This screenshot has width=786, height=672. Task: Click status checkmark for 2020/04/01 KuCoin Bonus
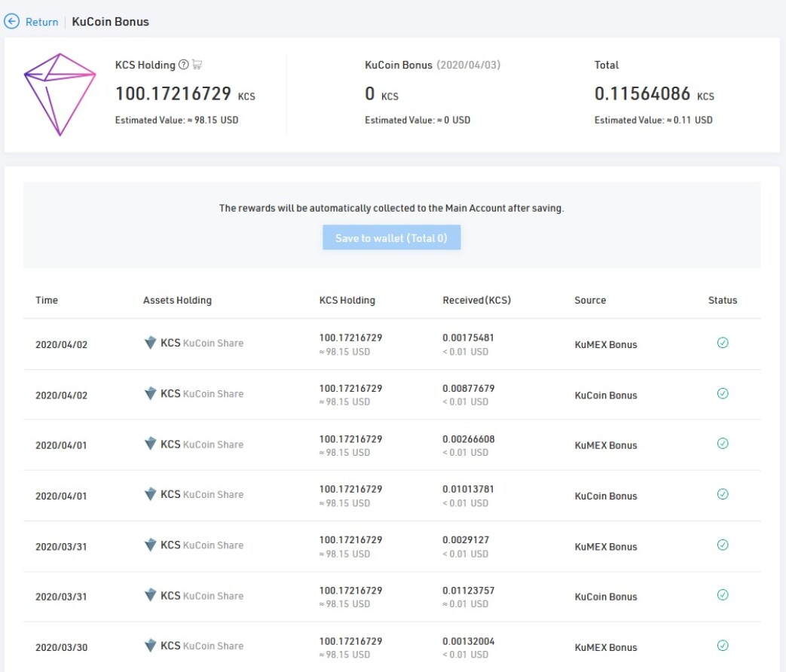click(x=723, y=494)
